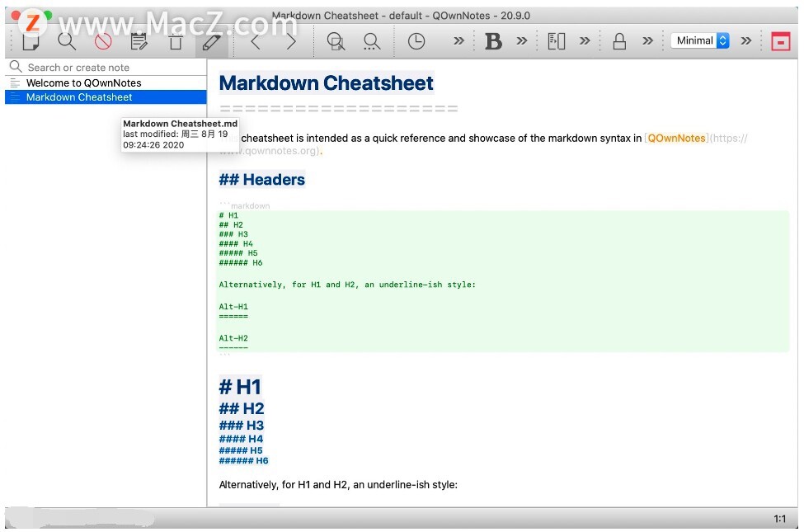Click the '```markdown' code fence line

[x=245, y=205]
